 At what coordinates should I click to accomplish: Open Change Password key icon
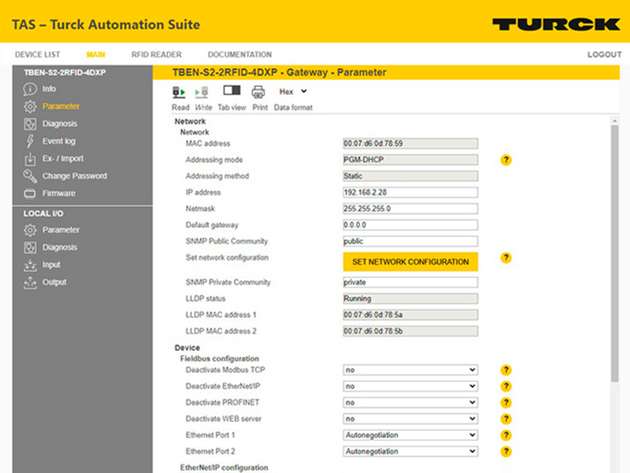tap(30, 176)
